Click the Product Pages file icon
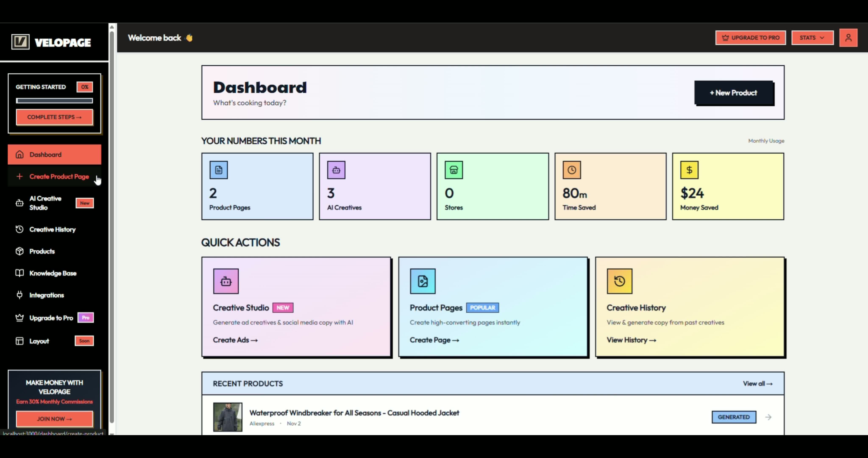868x458 pixels. pyautogui.click(x=423, y=281)
